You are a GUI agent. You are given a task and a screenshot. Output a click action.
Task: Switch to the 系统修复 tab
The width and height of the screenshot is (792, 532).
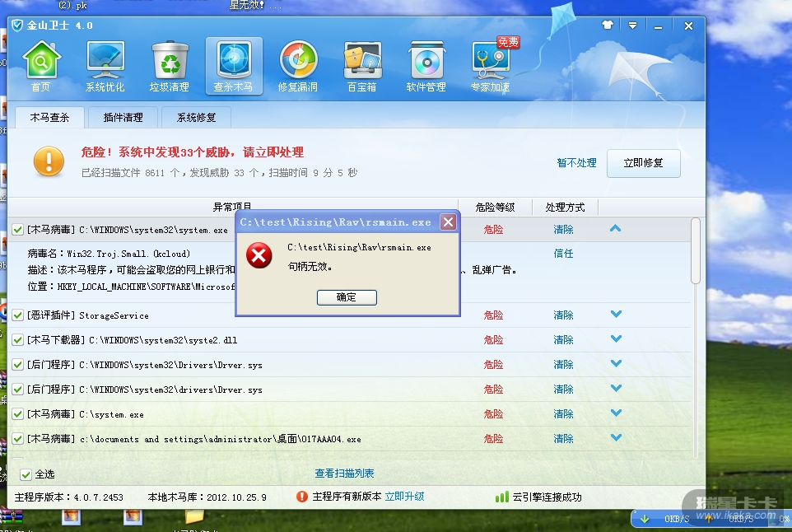[x=196, y=117]
